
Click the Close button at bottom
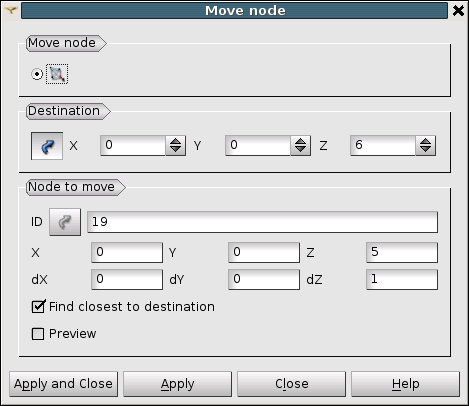coord(291,384)
